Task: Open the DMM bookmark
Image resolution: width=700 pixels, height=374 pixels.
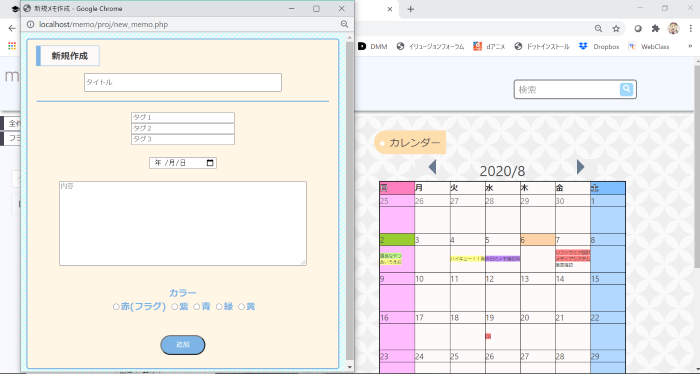Action: point(373,46)
